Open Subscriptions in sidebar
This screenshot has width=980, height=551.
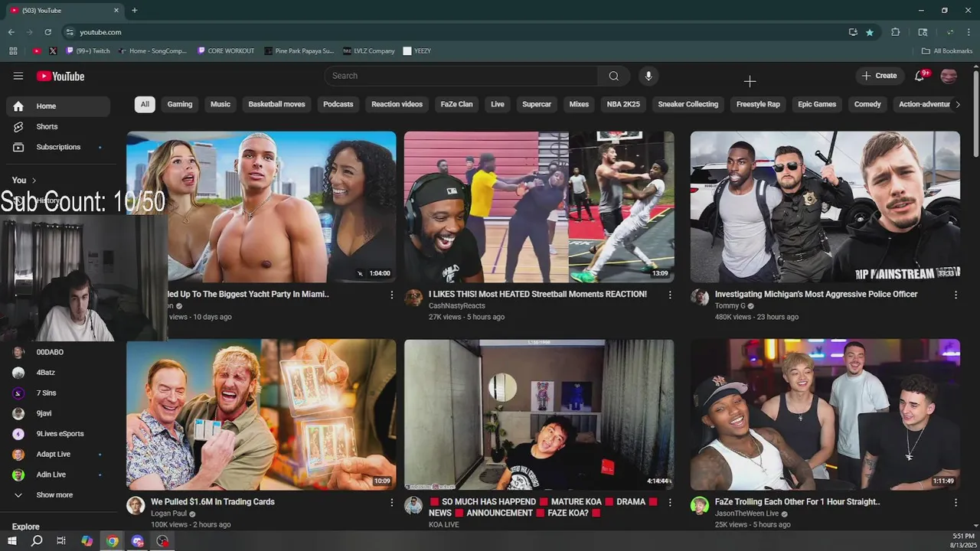pos(58,147)
